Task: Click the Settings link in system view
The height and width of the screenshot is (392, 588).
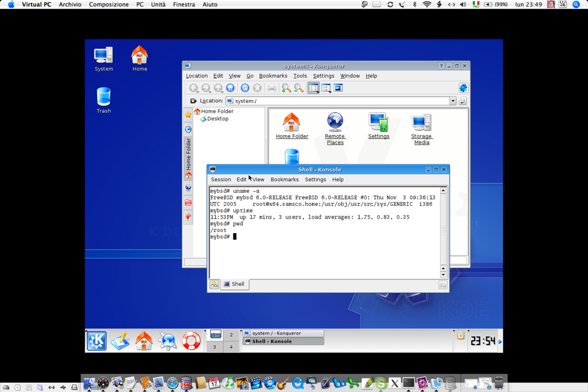Action: [x=379, y=136]
